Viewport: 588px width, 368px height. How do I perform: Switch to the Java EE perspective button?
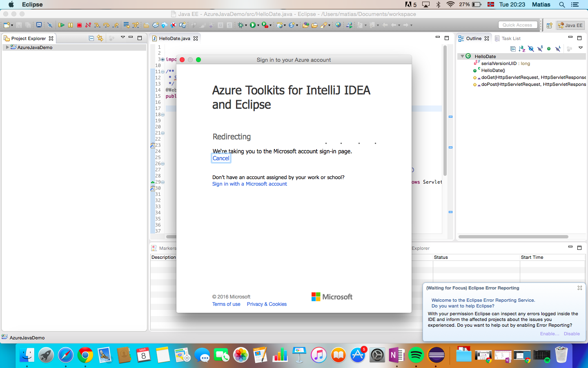[x=571, y=25]
